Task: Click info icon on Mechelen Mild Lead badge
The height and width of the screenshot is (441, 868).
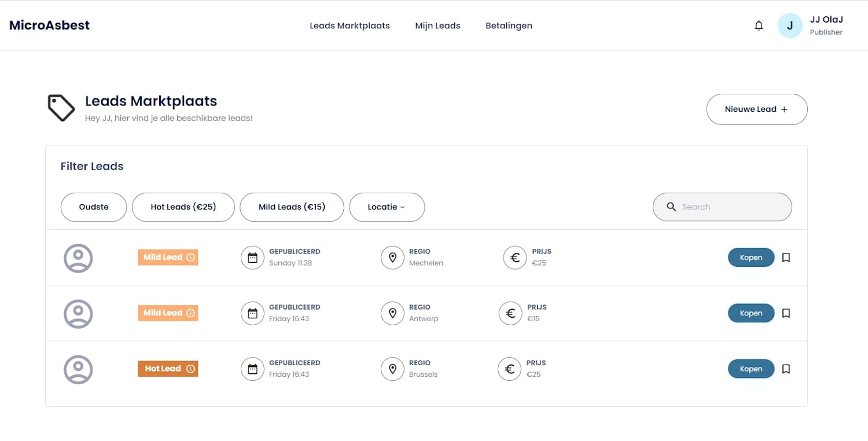Action: point(190,258)
